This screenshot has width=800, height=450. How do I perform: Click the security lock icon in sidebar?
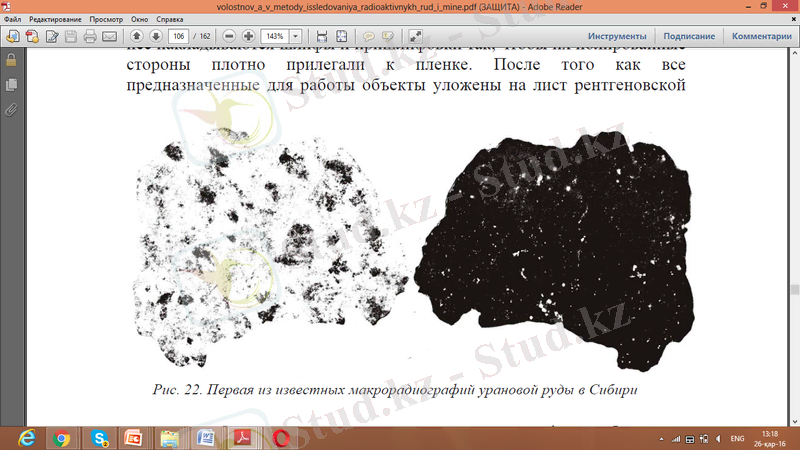point(11,60)
